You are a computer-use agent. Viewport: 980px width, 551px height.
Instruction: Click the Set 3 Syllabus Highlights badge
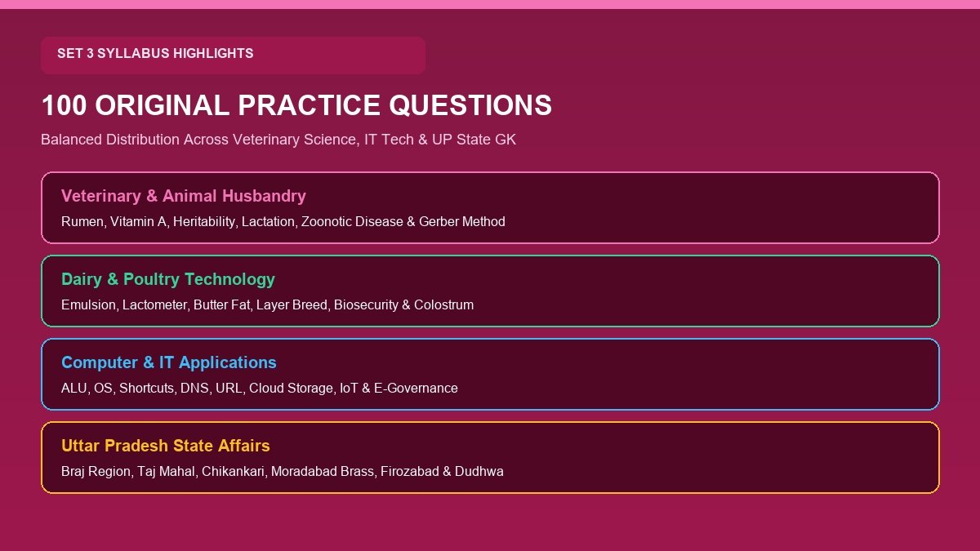tap(233, 55)
